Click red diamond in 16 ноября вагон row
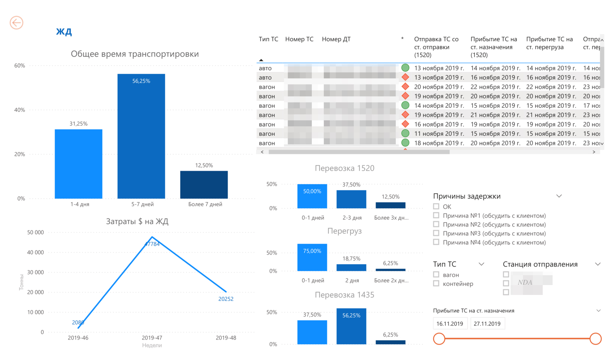The image size is (614, 364). pyautogui.click(x=405, y=124)
